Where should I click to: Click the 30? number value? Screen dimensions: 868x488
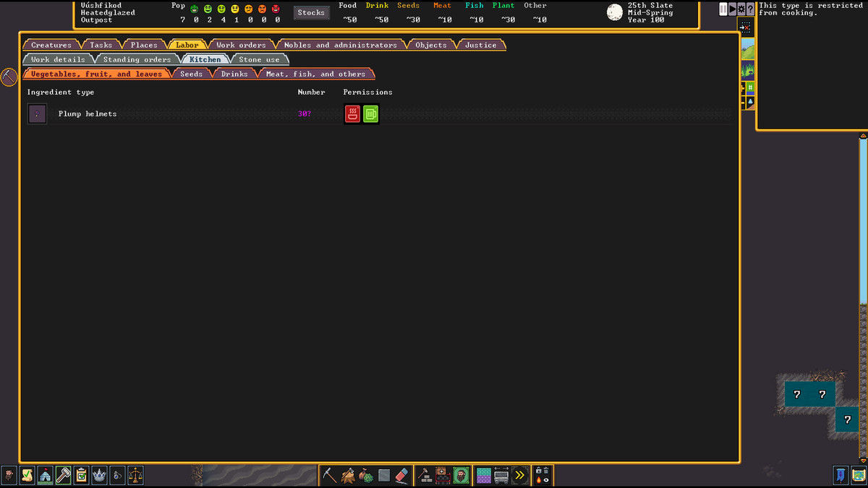pyautogui.click(x=305, y=114)
